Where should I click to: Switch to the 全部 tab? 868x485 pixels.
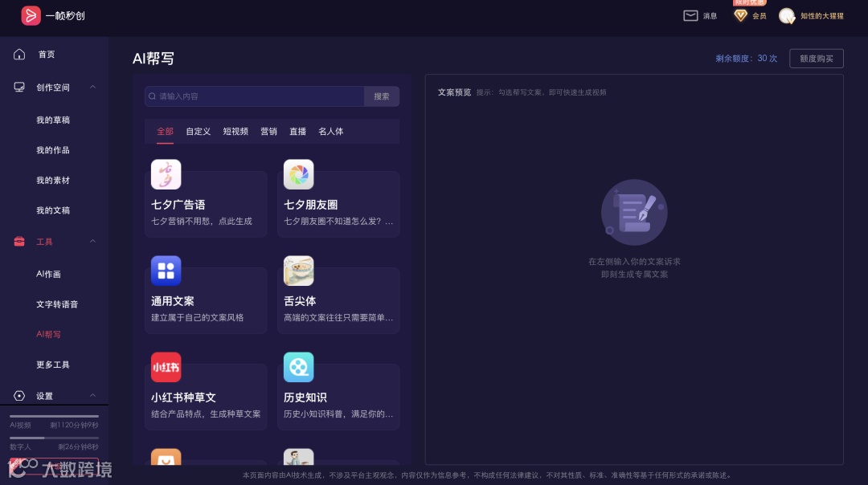coord(165,132)
